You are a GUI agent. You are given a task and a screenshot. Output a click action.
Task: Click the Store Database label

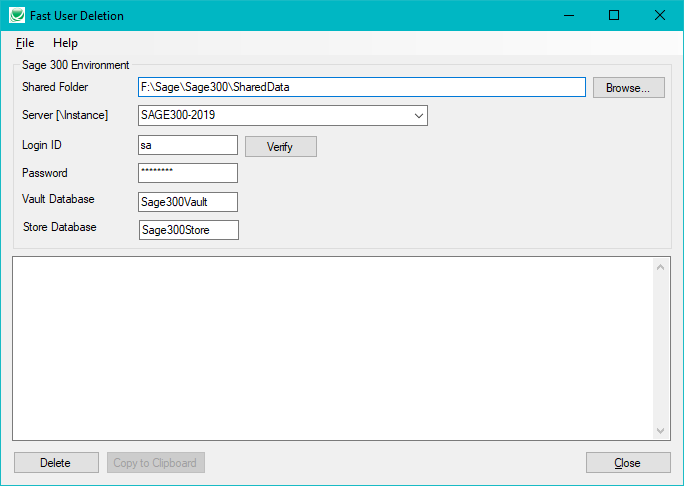(x=60, y=227)
